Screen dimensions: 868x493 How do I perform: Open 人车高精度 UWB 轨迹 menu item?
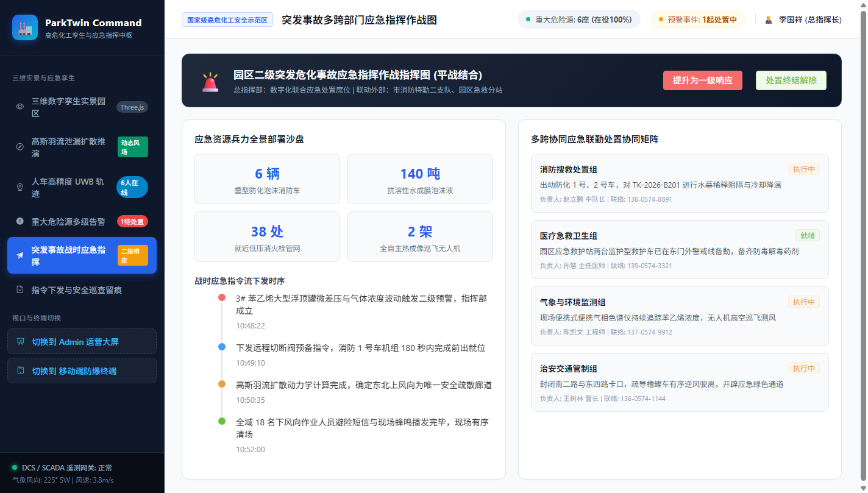tap(82, 187)
